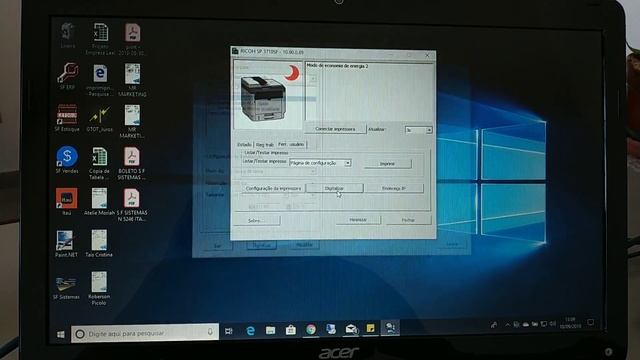Viewport: 640px width, 360px height.
Task: Open the Internet Explorer desktop shortcut
Action: tap(100, 80)
